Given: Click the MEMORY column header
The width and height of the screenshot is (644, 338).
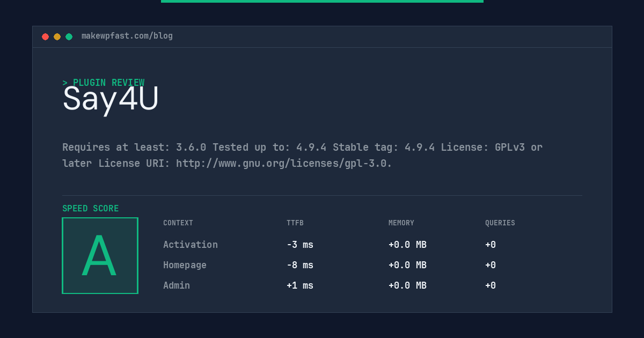Looking at the screenshot, I should [x=401, y=223].
